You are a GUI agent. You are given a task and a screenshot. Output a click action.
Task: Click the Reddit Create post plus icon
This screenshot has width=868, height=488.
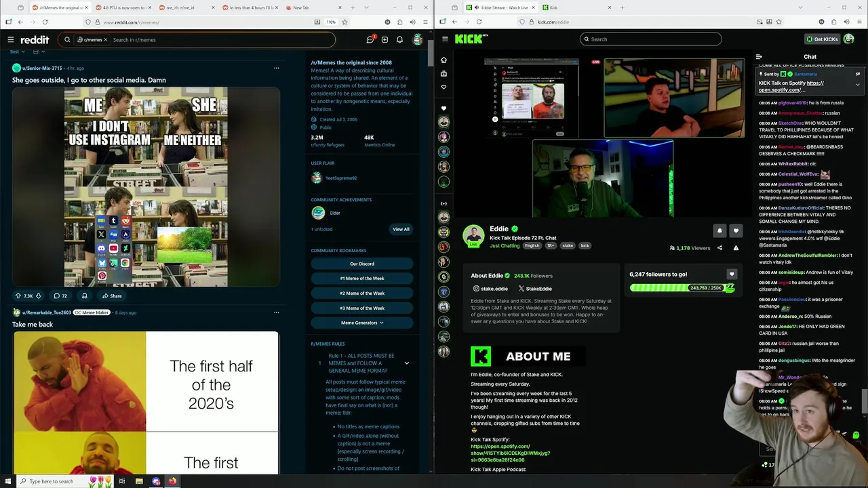(384, 39)
